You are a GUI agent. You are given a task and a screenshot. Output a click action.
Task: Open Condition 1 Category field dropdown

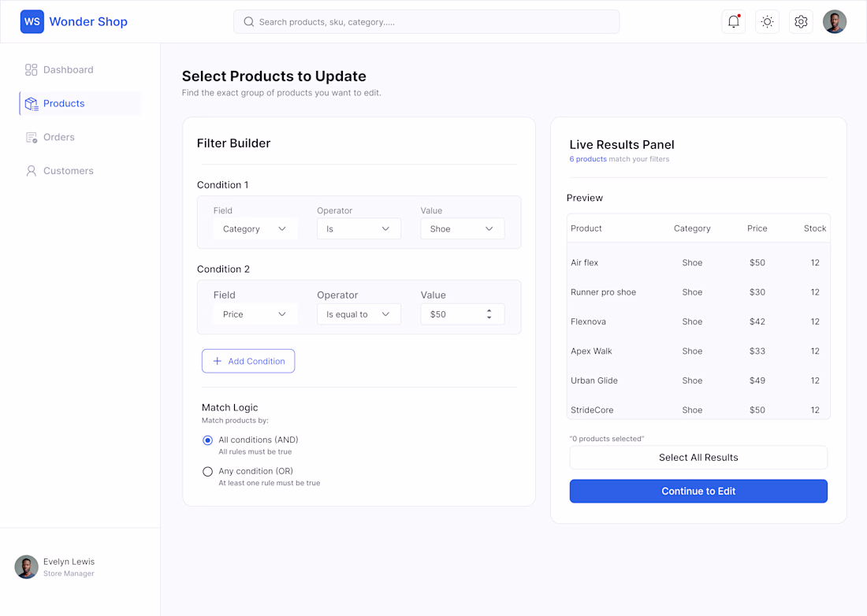[x=255, y=229]
